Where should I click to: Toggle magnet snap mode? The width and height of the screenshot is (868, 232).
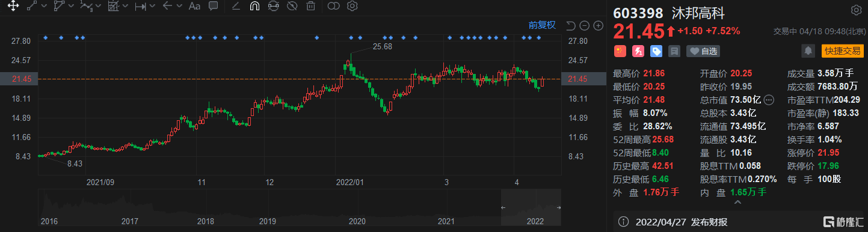point(254,7)
